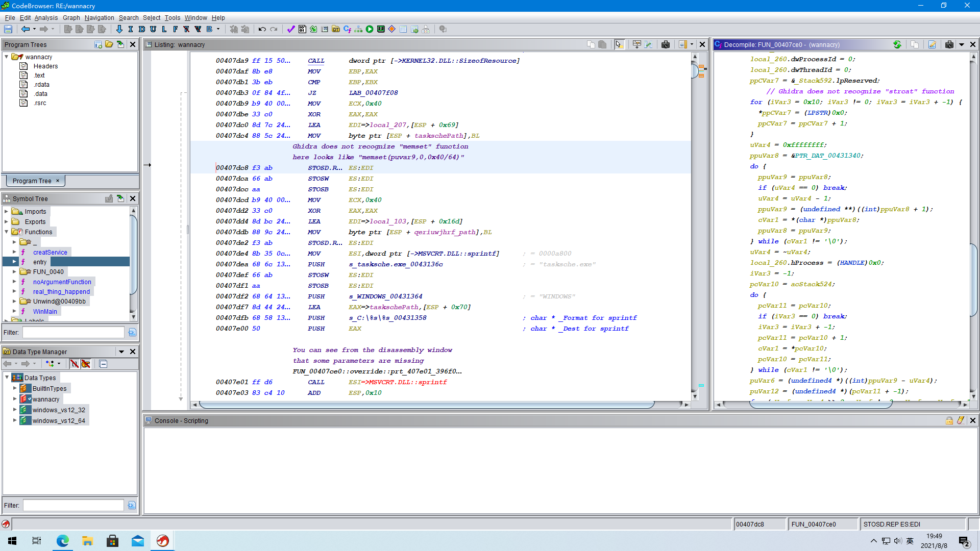Screen dimensions: 980x551
Task: Collapse all data types icon
Action: click(103, 364)
